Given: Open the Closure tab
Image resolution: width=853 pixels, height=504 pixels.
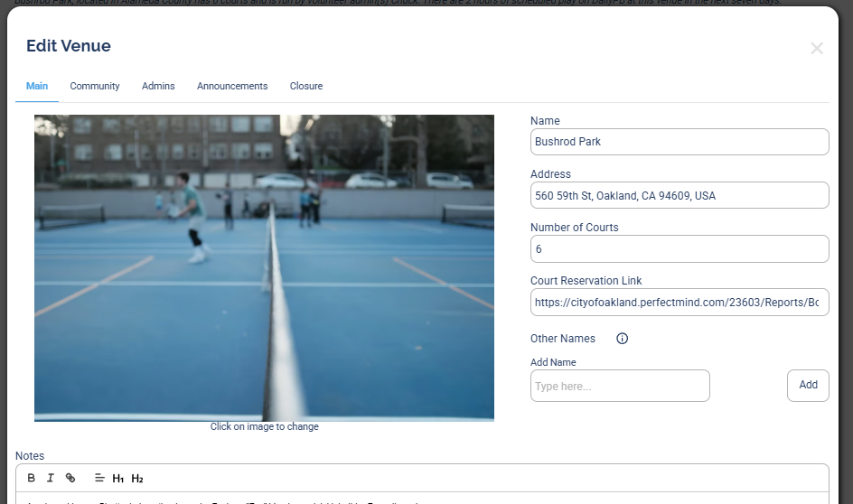Looking at the screenshot, I should [306, 86].
